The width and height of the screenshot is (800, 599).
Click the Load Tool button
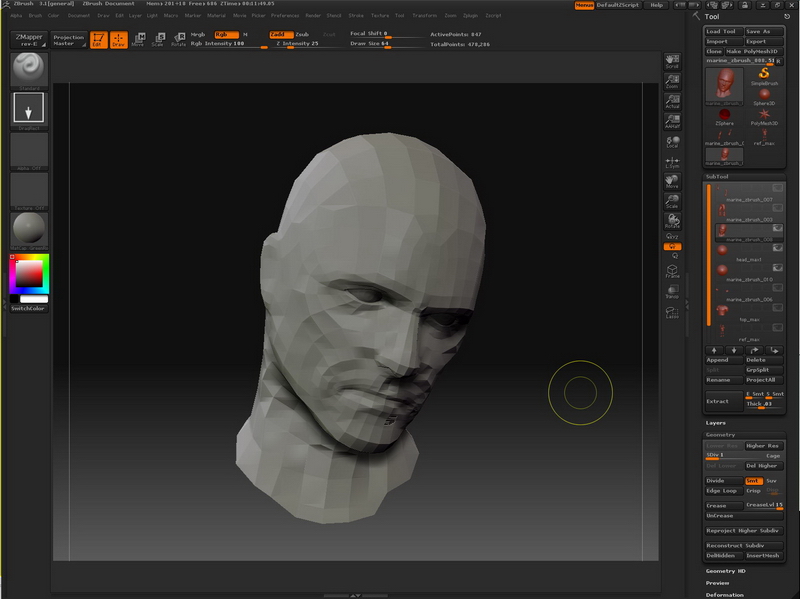tap(723, 32)
